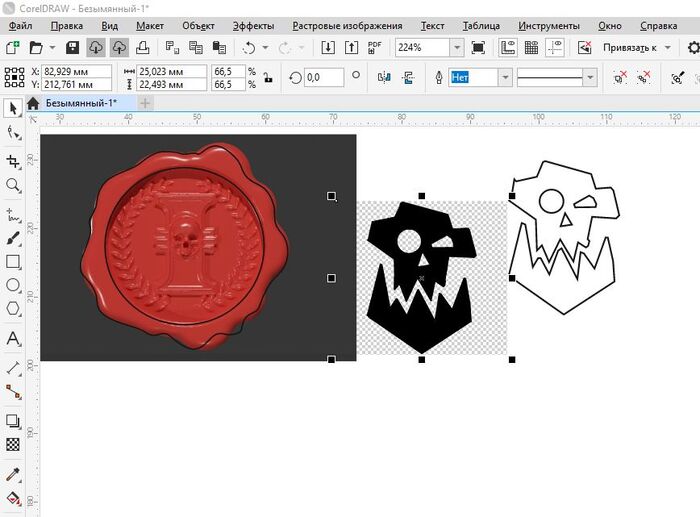Toggle full-screen preview button

(x=478, y=47)
